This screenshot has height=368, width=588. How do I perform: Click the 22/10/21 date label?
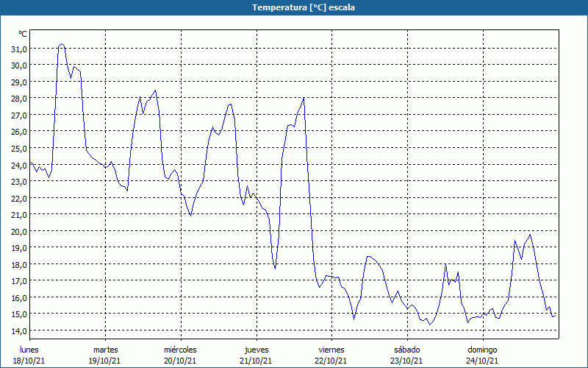[331, 361]
